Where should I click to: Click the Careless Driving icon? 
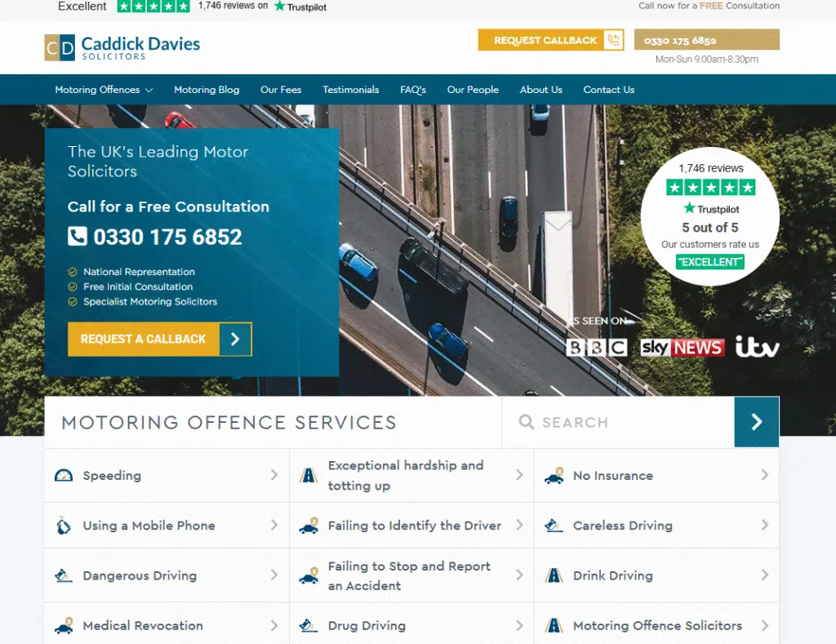554,526
